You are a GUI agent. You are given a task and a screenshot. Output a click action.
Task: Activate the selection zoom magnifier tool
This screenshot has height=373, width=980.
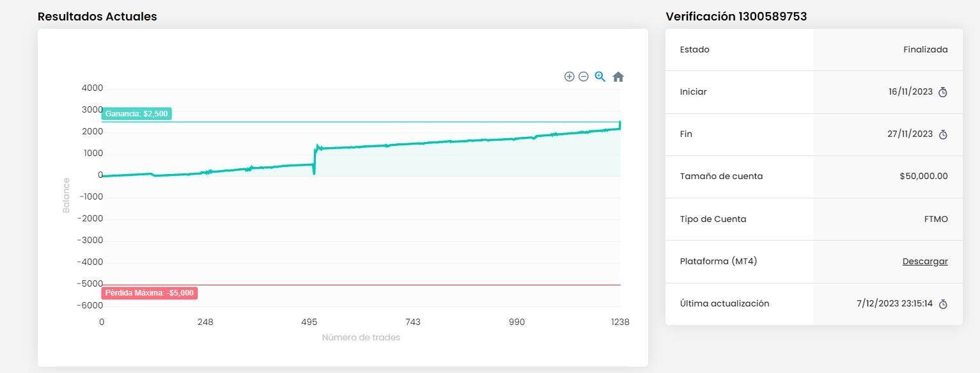(x=600, y=77)
